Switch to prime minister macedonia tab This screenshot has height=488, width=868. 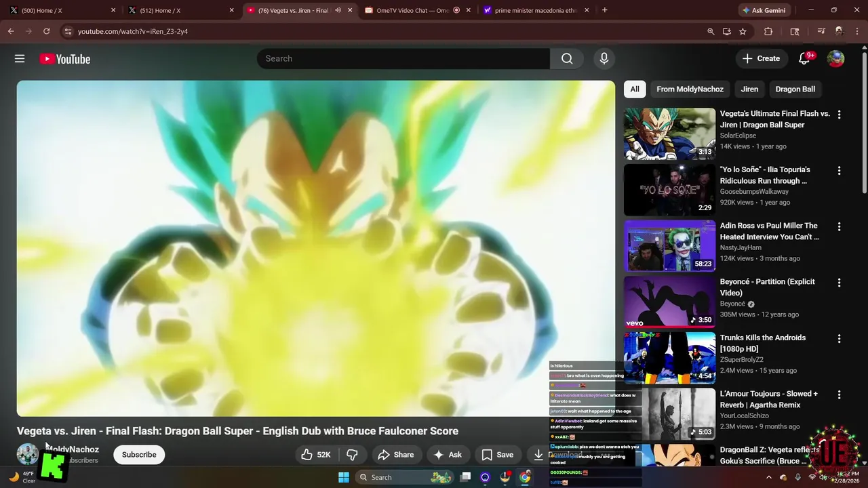point(535,10)
